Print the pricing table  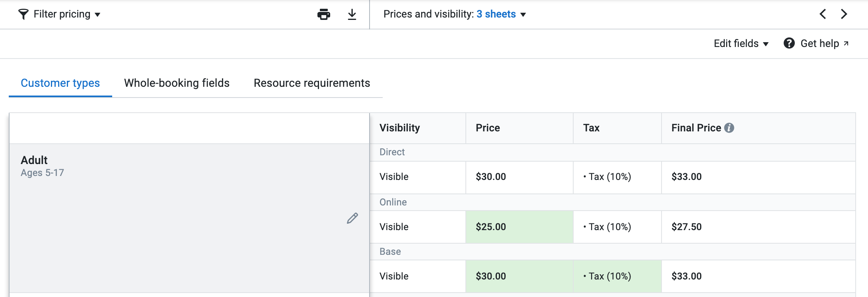[x=324, y=14]
